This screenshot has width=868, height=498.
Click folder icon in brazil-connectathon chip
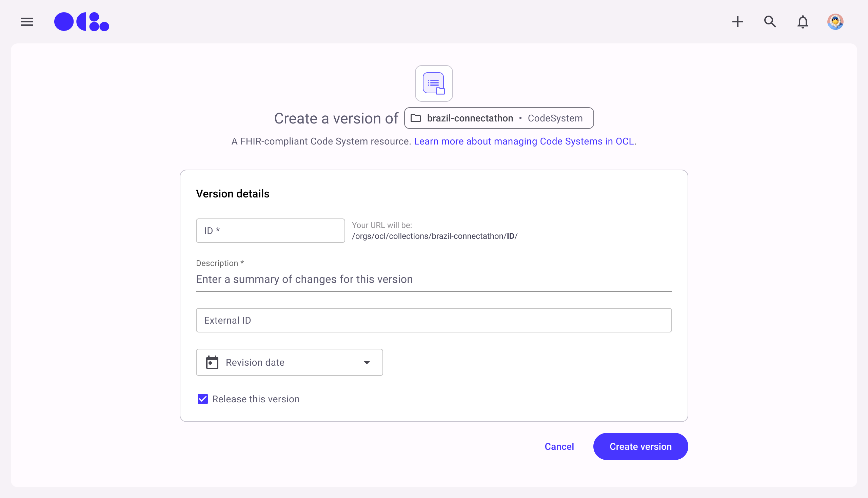click(415, 118)
